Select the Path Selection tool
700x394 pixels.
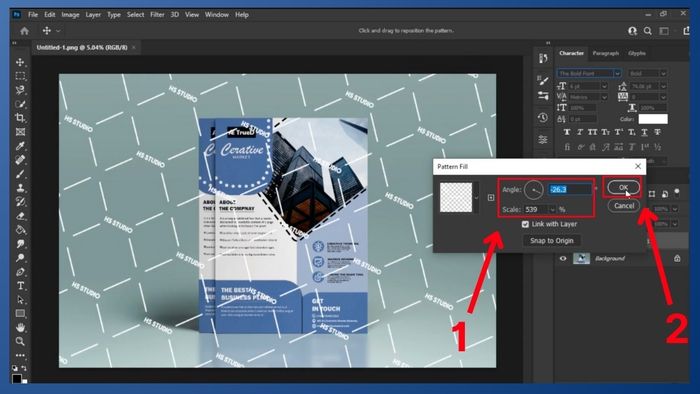point(20,299)
